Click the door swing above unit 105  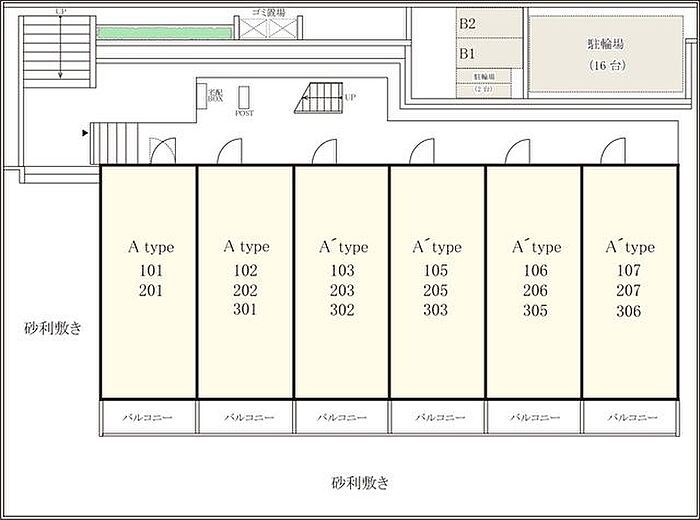tap(418, 150)
